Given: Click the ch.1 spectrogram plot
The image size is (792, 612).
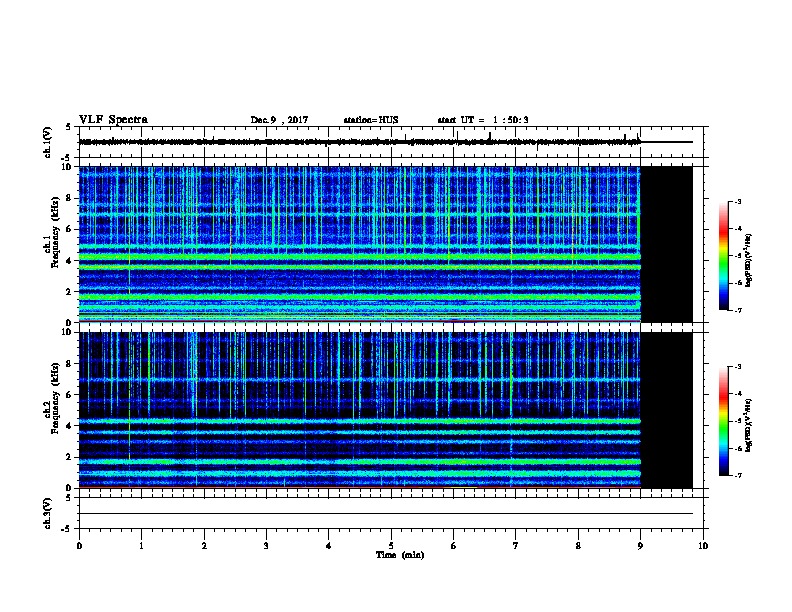Looking at the screenshot, I should [x=360, y=244].
